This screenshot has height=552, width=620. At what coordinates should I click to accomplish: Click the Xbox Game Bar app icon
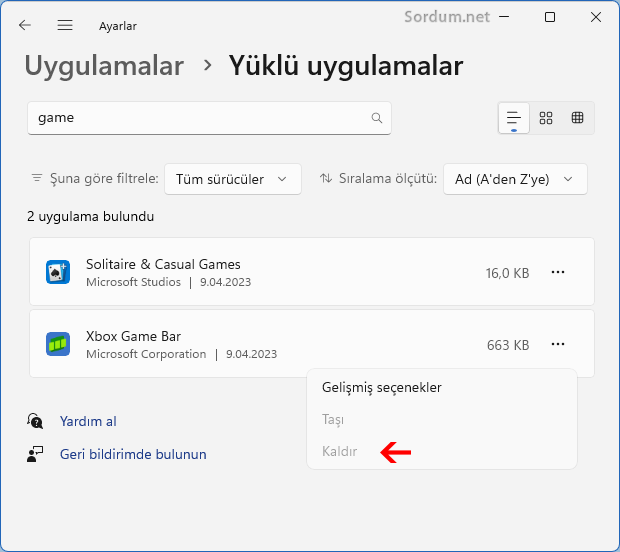click(x=58, y=344)
